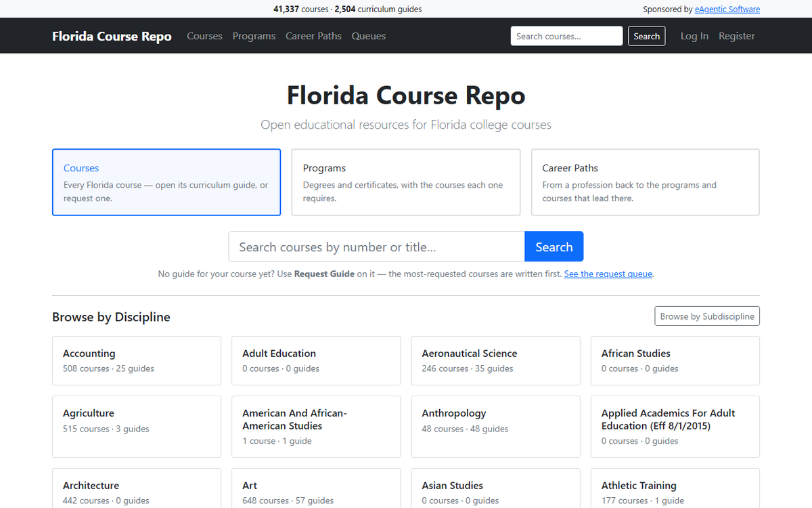Go to Log In
This screenshot has height=508, width=812.
[694, 36]
